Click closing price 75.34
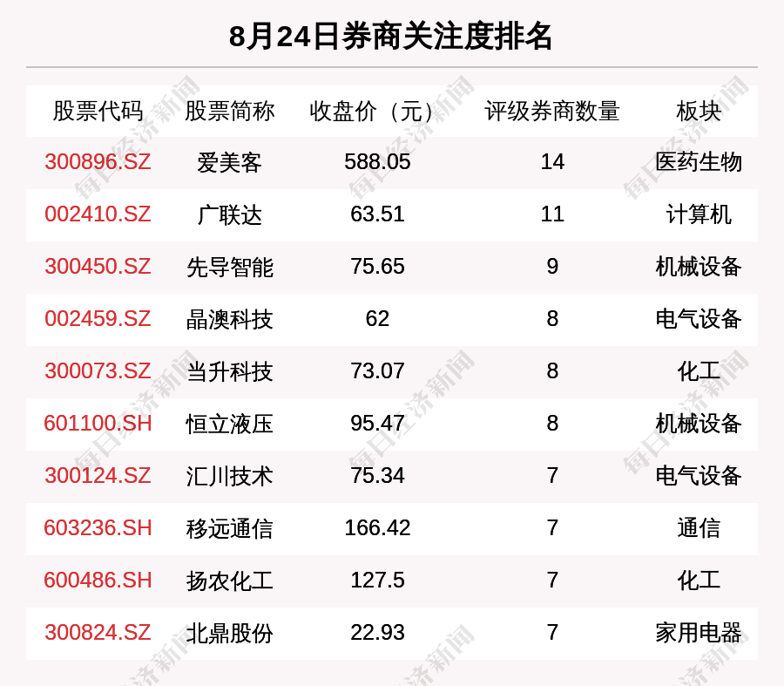The image size is (784, 686). tap(377, 475)
